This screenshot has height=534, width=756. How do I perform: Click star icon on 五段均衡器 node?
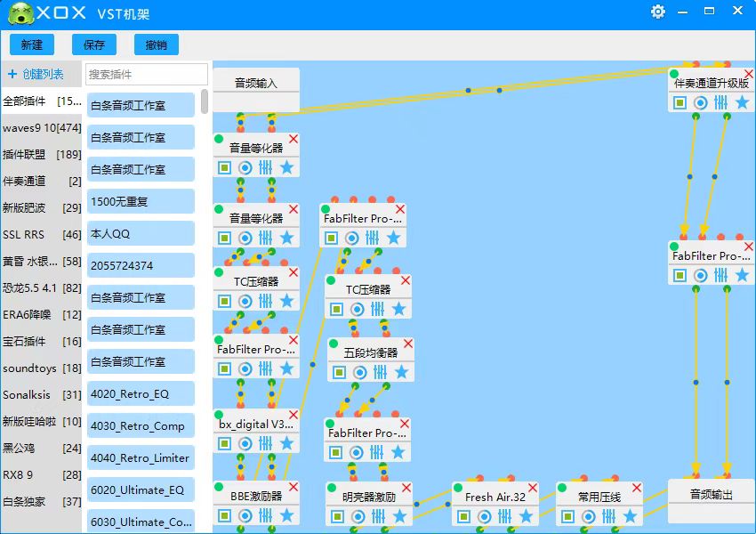pyautogui.click(x=401, y=372)
